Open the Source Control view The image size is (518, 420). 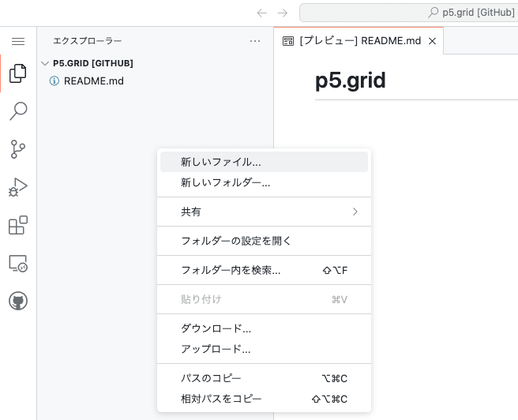point(17,149)
